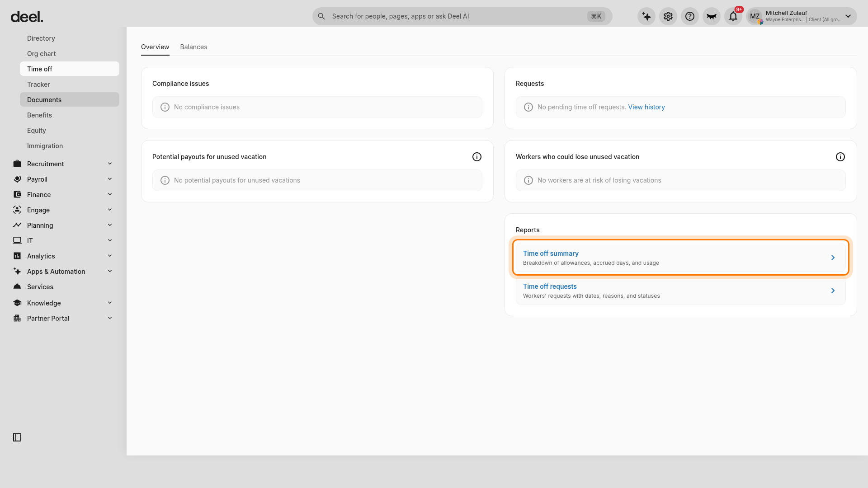Select the Overview tab
The image size is (868, 488).
click(155, 47)
